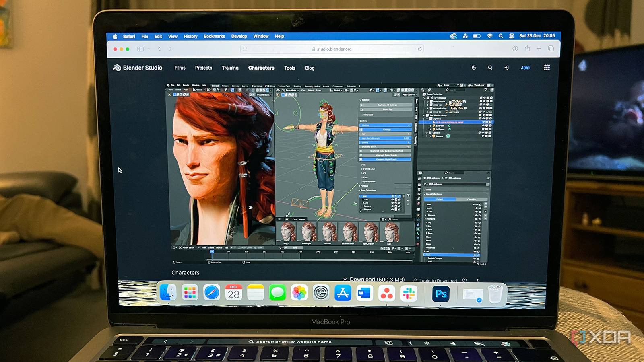Click the Safari share icon

point(527,49)
